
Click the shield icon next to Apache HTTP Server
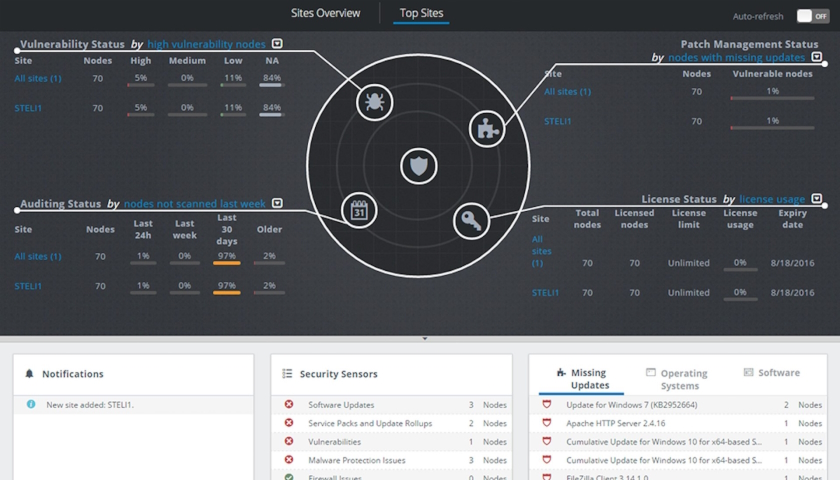point(546,423)
